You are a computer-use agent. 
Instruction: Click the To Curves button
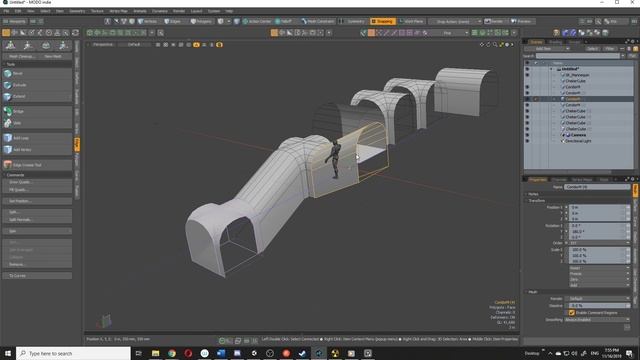(37, 276)
